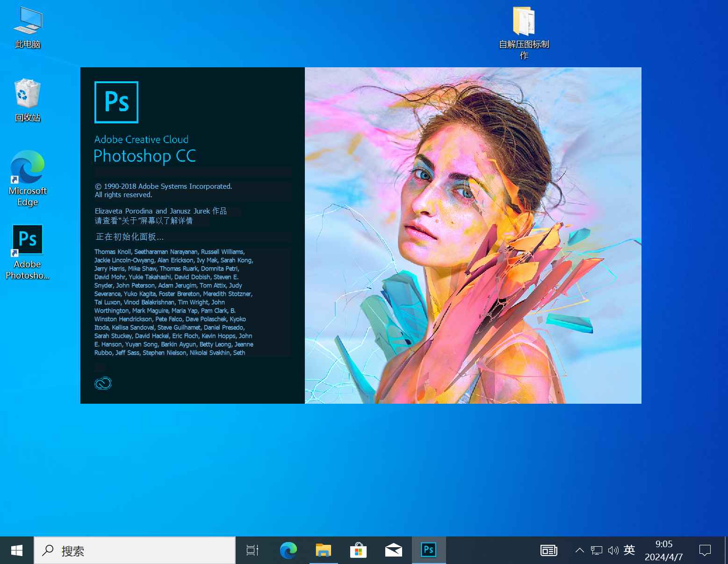Open the news and interests widget
Image resolution: width=728 pixels, height=564 pixels.
tap(548, 550)
